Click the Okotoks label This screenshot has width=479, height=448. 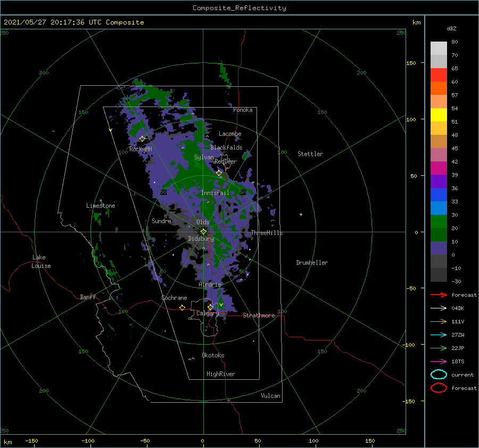point(213,355)
